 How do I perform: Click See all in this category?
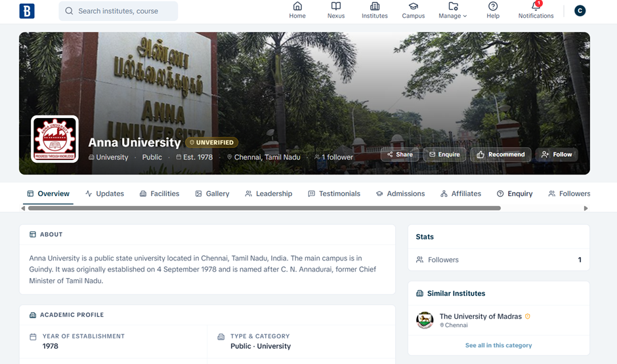(498, 345)
